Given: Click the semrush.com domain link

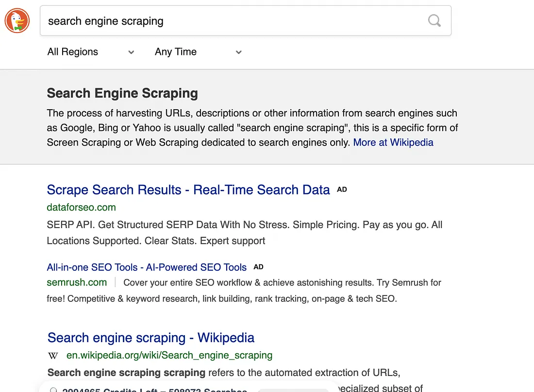Looking at the screenshot, I should click(77, 282).
